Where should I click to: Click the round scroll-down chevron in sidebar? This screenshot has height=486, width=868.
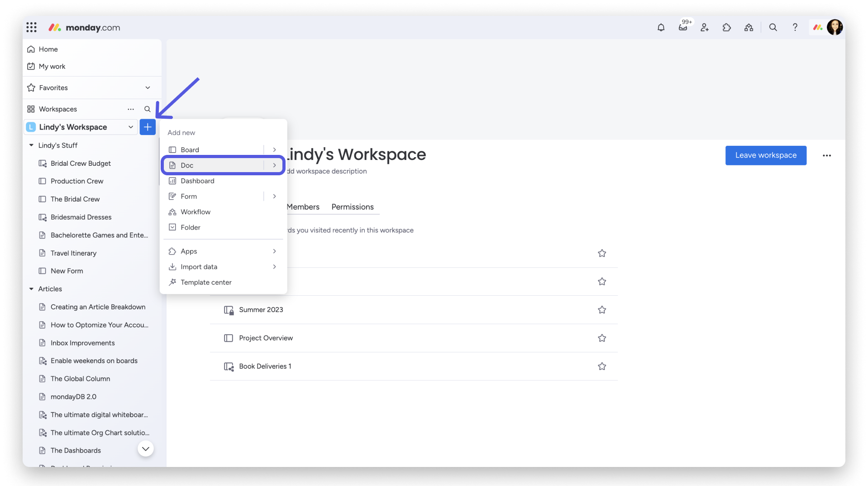[146, 449]
